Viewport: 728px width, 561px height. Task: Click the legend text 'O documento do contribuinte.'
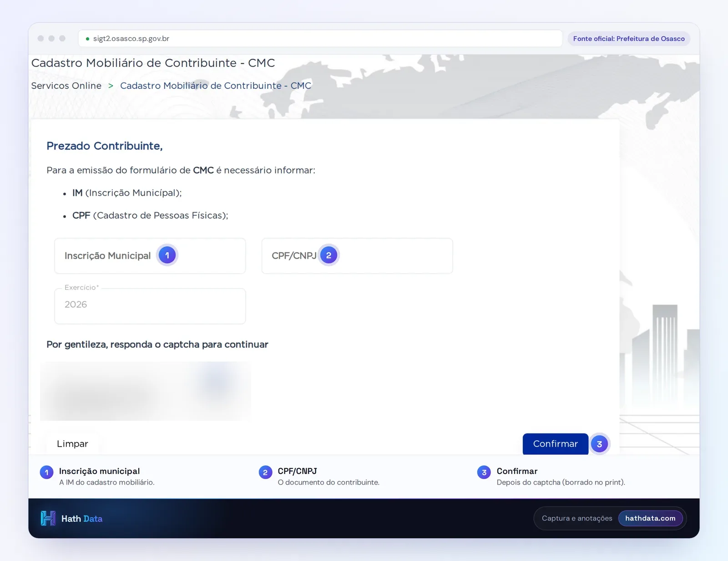(329, 482)
